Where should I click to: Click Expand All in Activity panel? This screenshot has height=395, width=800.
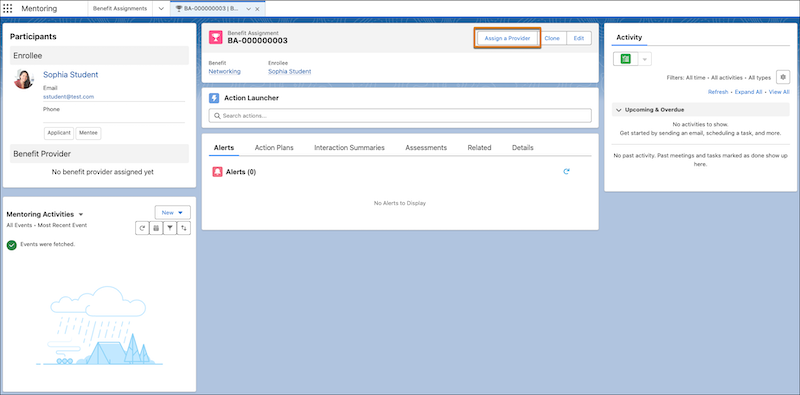(748, 92)
